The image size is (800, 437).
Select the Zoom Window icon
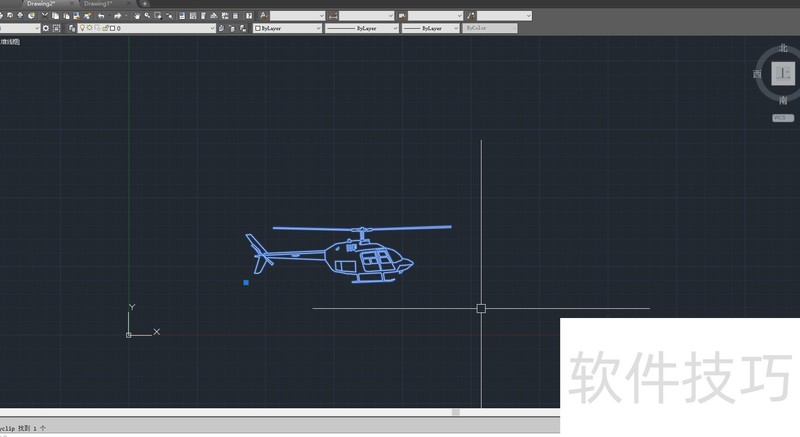coord(158,16)
